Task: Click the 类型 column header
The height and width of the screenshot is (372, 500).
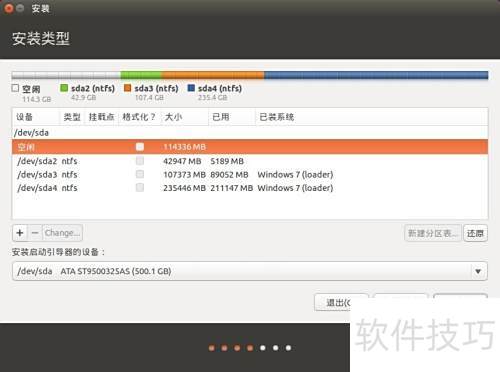Action: 72,117
